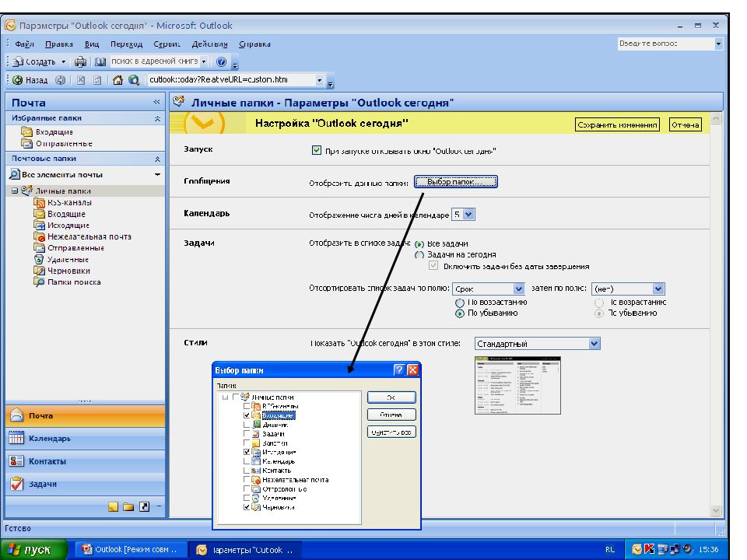Click OK in Выбор папки dialog
Viewport: 747px width, 560px height.
tap(391, 397)
